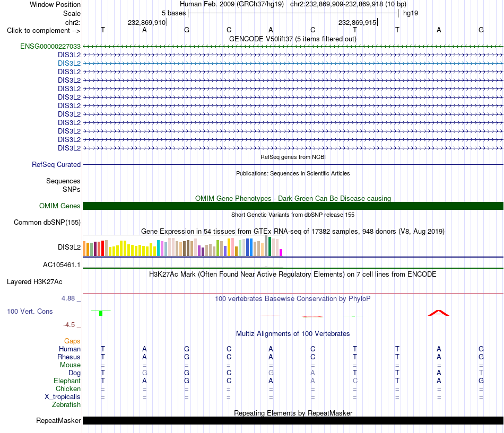Open the RefSeq Curated track label

point(56,164)
